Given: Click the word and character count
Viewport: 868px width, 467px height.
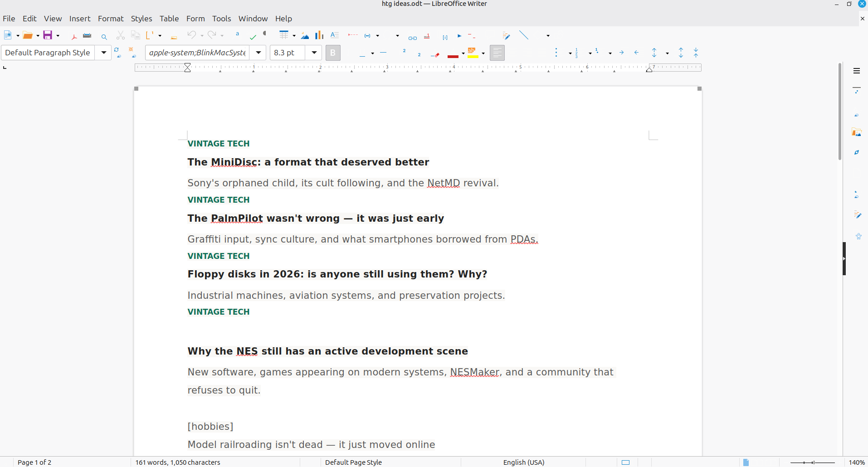Looking at the screenshot, I should [178, 462].
